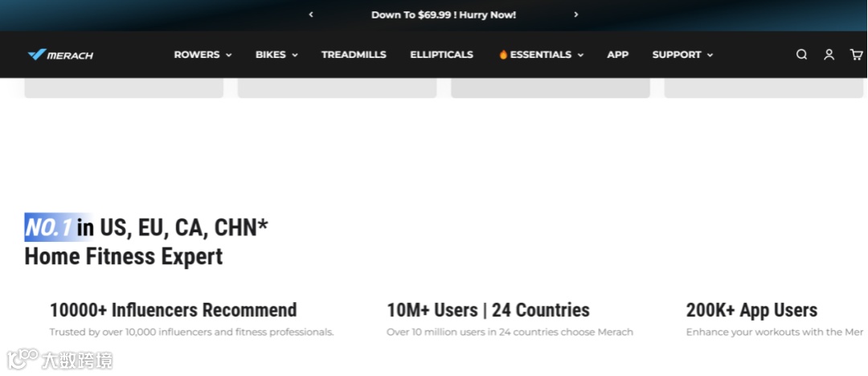Expand the ESSENTIALS dropdown menu
The width and height of the screenshot is (868, 376).
[541, 55]
